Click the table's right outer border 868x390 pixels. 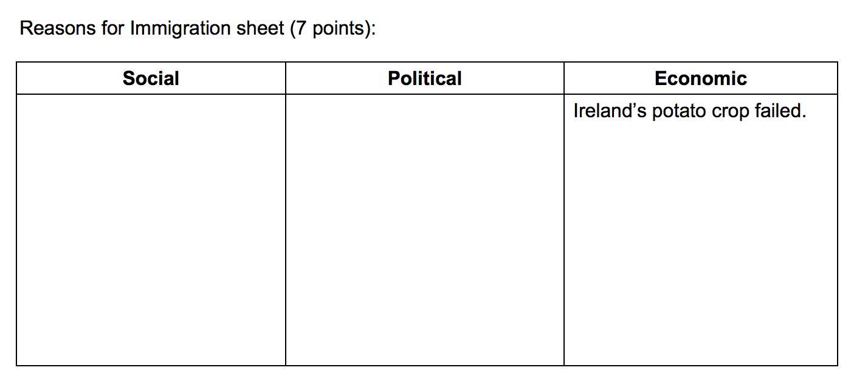click(838, 214)
